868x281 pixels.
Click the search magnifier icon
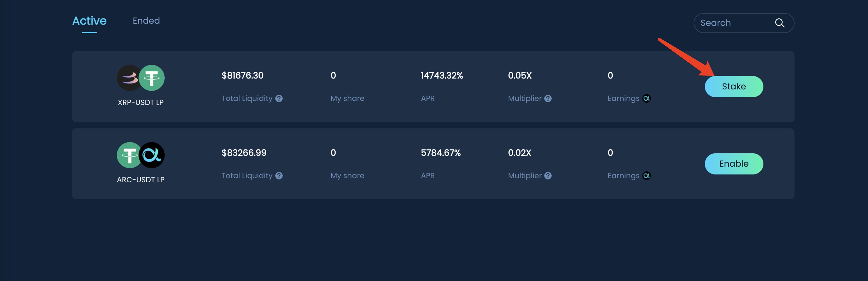click(x=779, y=23)
